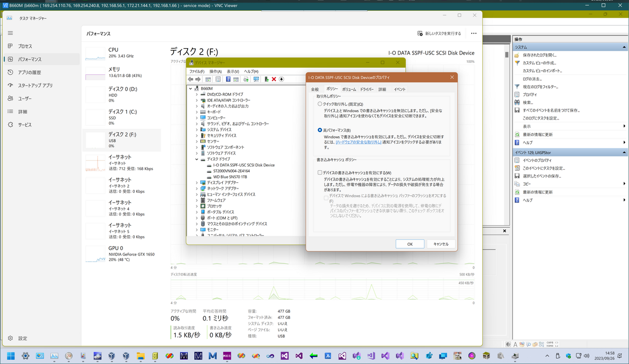Open 表示 submenu arrow in Event Viewer actions

pos(624,126)
